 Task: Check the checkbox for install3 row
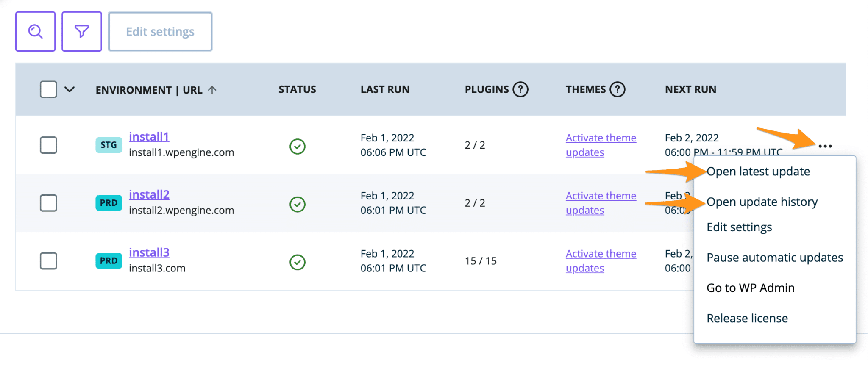click(x=48, y=261)
